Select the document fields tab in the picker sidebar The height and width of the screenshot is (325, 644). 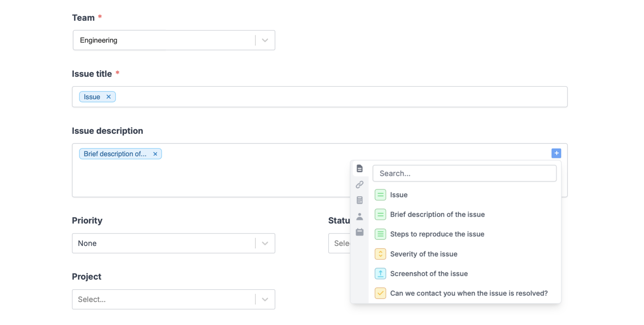click(360, 169)
